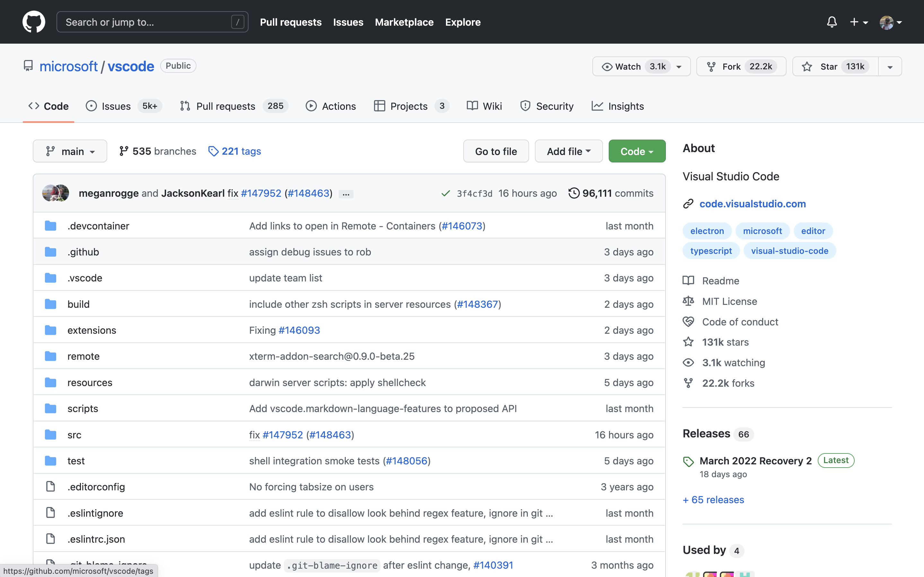This screenshot has width=924, height=577.
Task: Click the git branch icon by 535 branches
Action: tap(123, 151)
